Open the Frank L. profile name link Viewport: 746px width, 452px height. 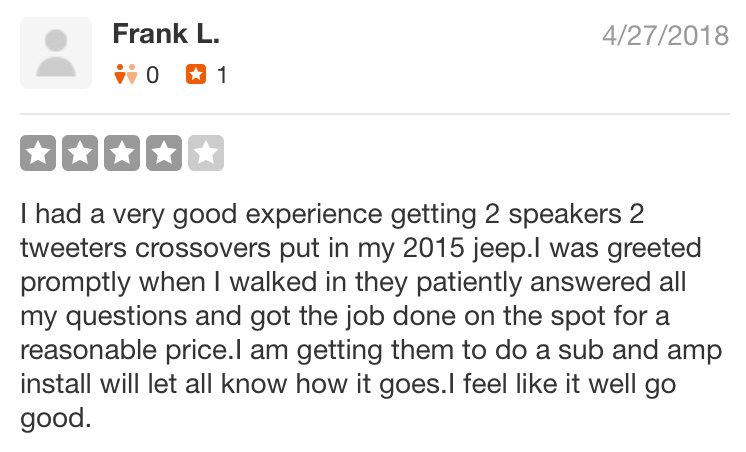166,34
